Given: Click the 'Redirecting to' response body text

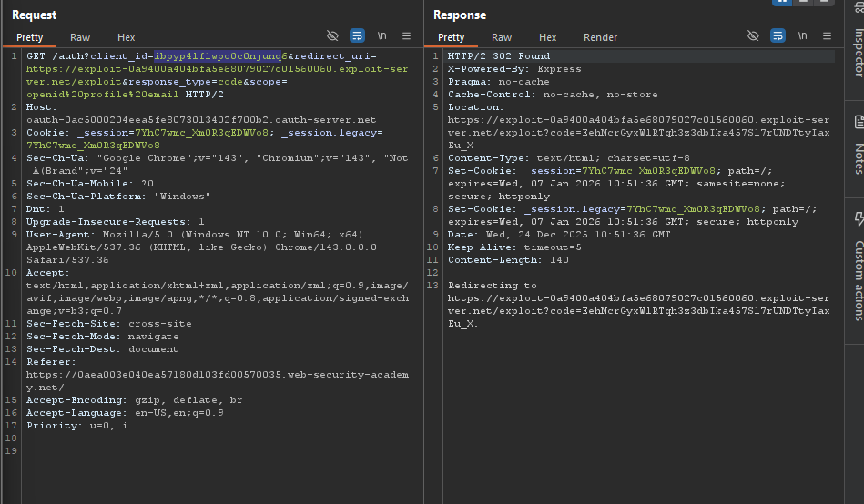Looking at the screenshot, I should tap(492, 286).
